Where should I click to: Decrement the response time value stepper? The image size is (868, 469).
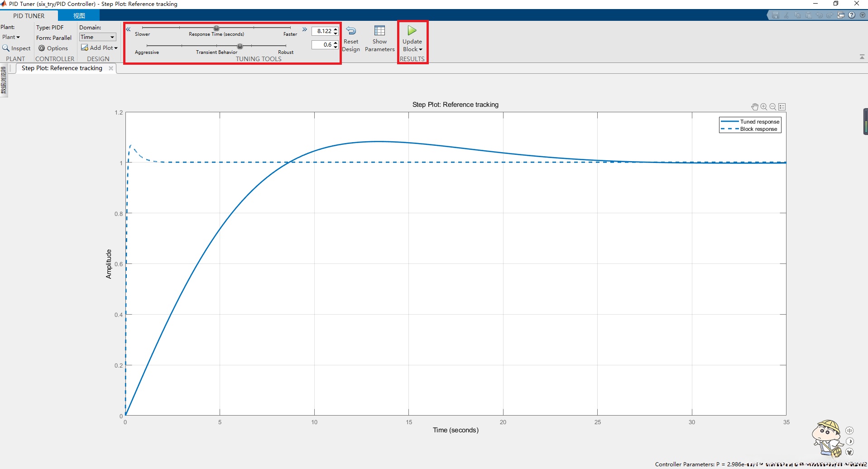[336, 33]
